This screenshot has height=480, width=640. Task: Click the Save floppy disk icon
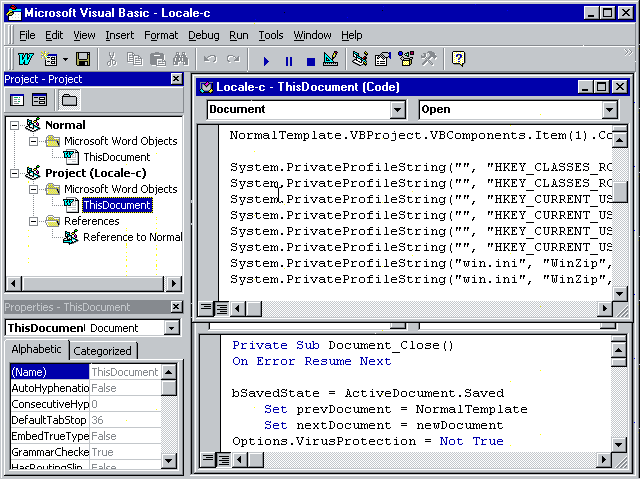click(x=83, y=60)
